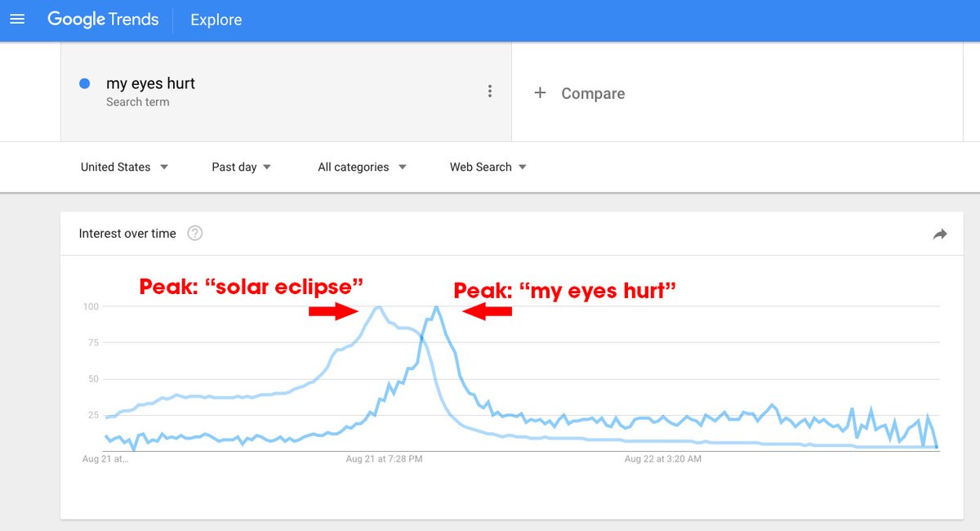
Task: Open the three-dot options for search term
Action: click(x=489, y=91)
